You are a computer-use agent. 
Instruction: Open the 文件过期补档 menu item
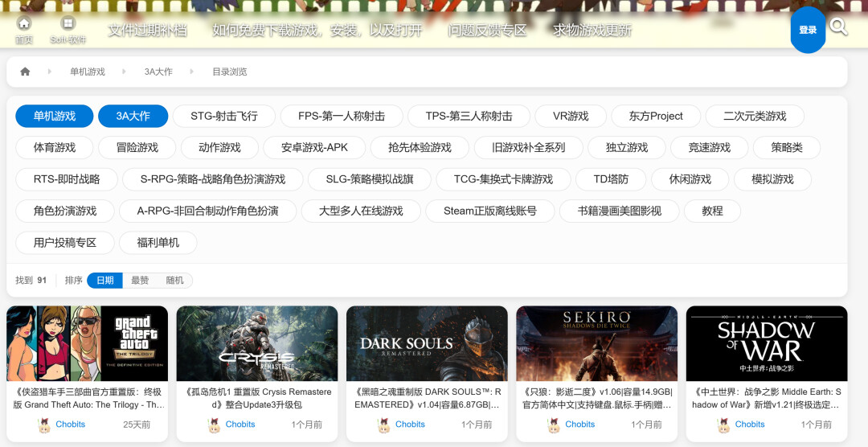click(x=147, y=31)
